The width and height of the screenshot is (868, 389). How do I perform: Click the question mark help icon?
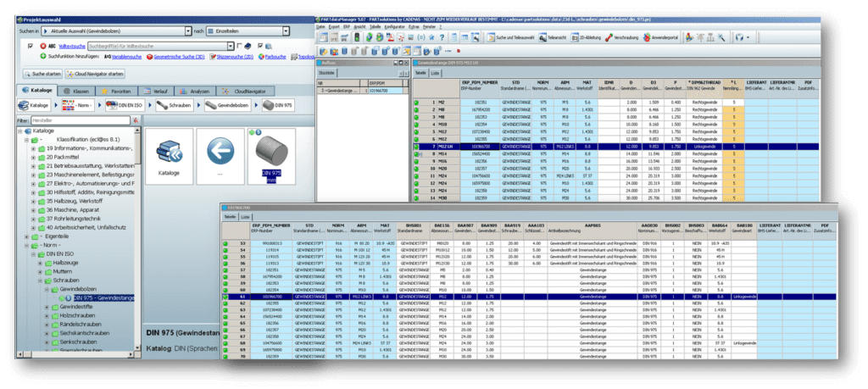click(442, 37)
